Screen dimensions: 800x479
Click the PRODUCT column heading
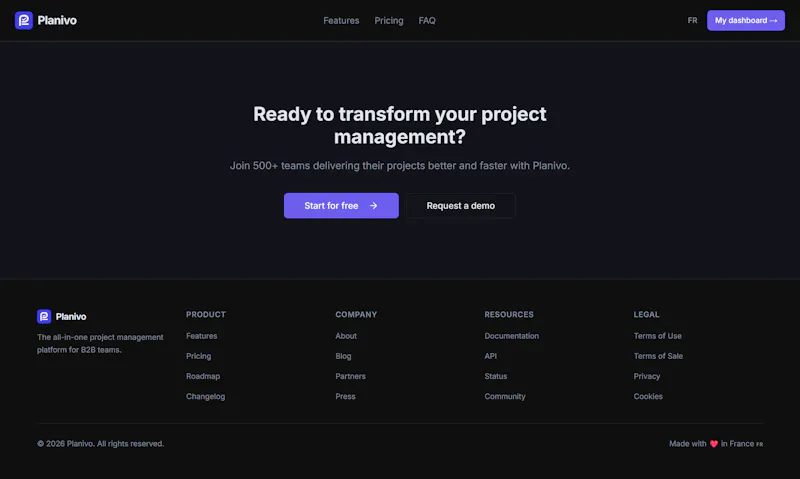(x=206, y=314)
